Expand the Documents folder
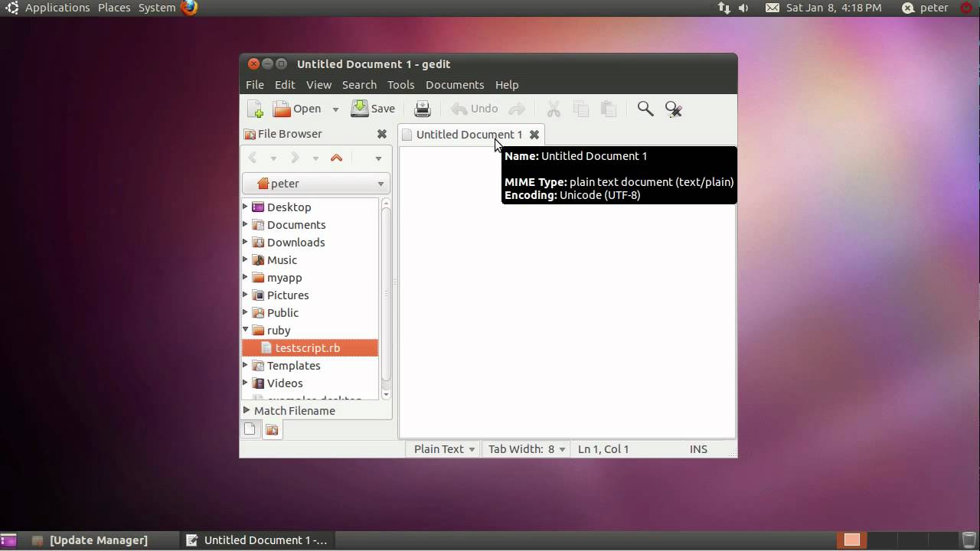This screenshot has width=980, height=551. 246,224
